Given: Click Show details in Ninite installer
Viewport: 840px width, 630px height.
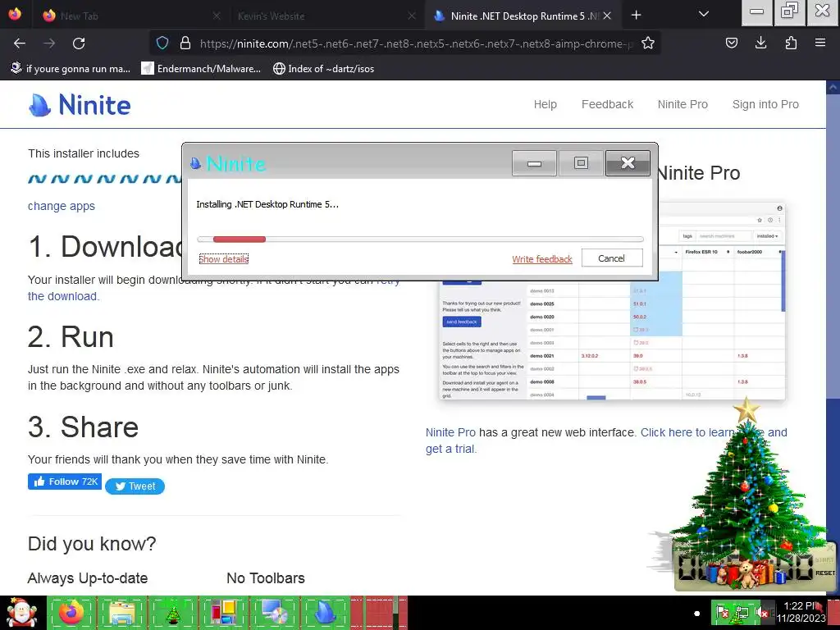Looking at the screenshot, I should (223, 259).
